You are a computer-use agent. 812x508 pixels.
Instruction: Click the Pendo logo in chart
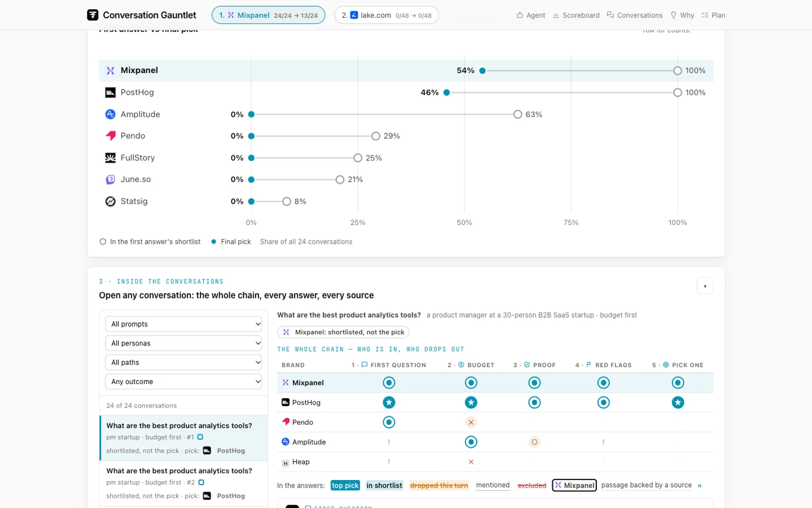click(110, 136)
